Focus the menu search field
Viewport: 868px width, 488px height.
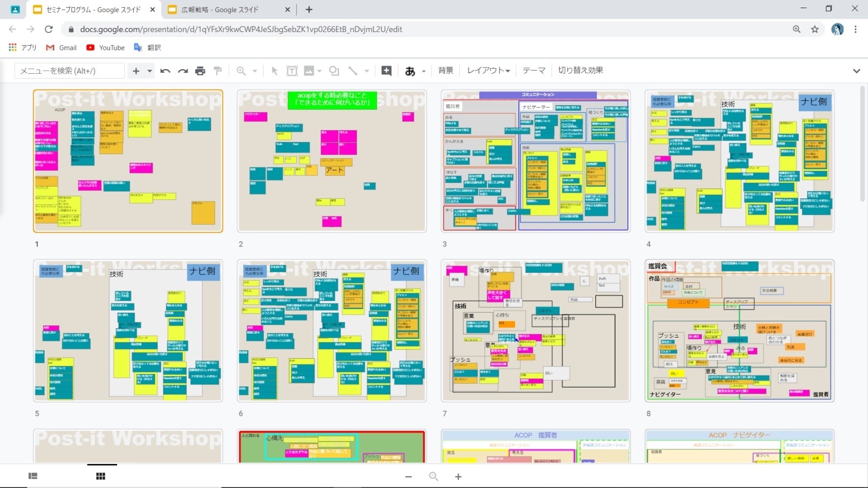click(70, 71)
